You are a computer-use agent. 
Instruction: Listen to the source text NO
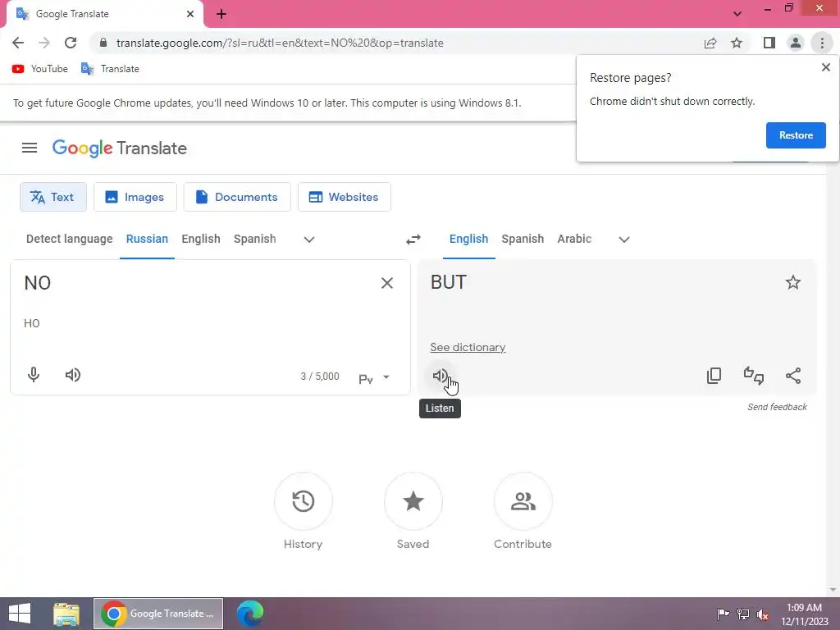[73, 374]
